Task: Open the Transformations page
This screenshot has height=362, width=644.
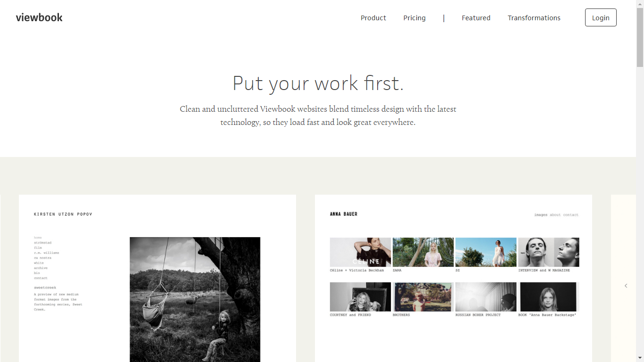Action: pyautogui.click(x=534, y=18)
